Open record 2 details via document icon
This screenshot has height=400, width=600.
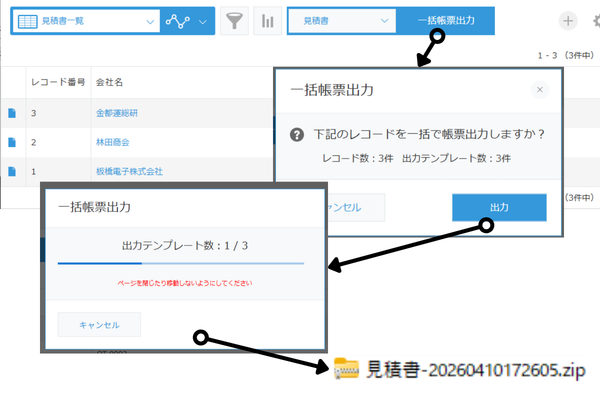(x=12, y=142)
